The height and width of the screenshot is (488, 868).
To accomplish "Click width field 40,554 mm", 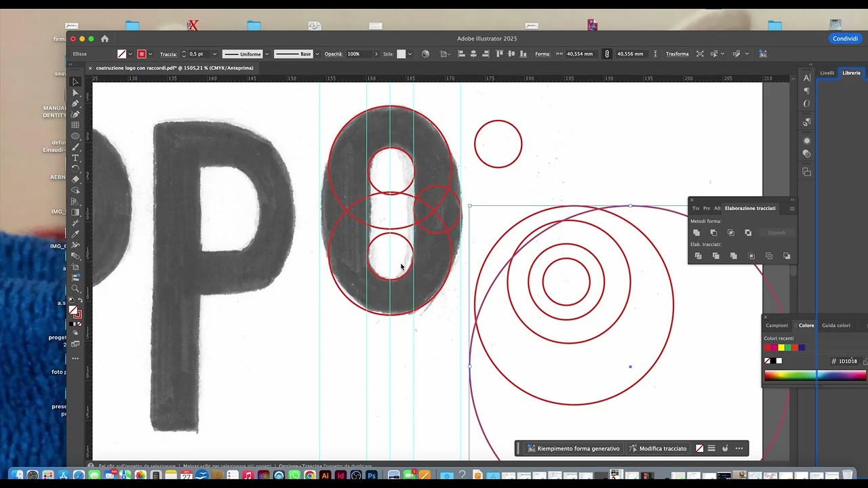I will point(580,54).
